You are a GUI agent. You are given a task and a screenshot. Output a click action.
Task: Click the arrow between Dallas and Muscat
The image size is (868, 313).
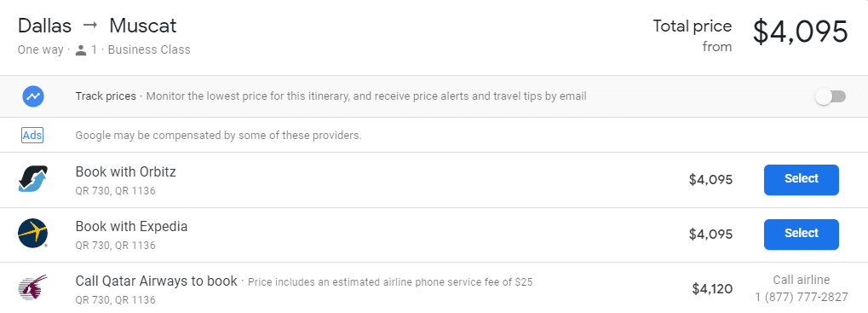click(90, 26)
